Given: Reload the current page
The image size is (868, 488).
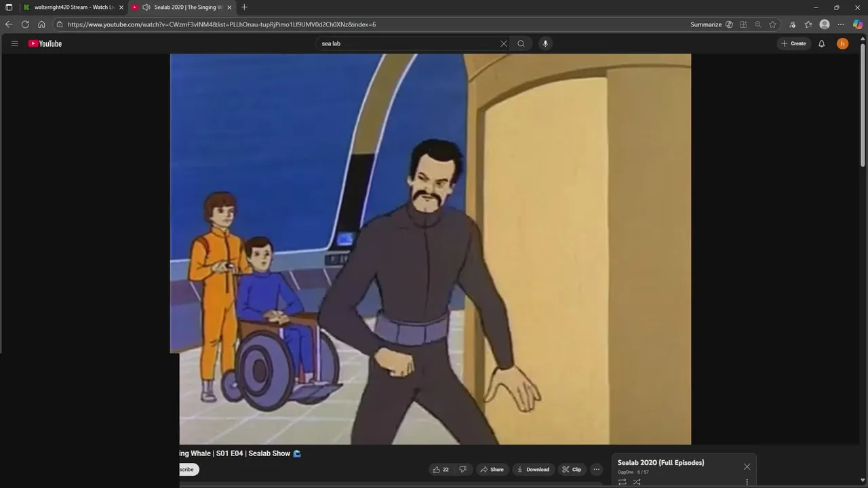Looking at the screenshot, I should 25,24.
